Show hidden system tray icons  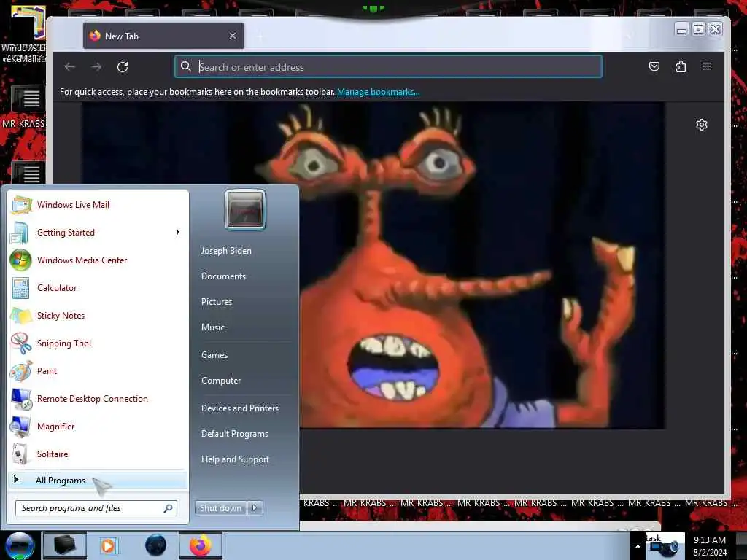click(638, 546)
